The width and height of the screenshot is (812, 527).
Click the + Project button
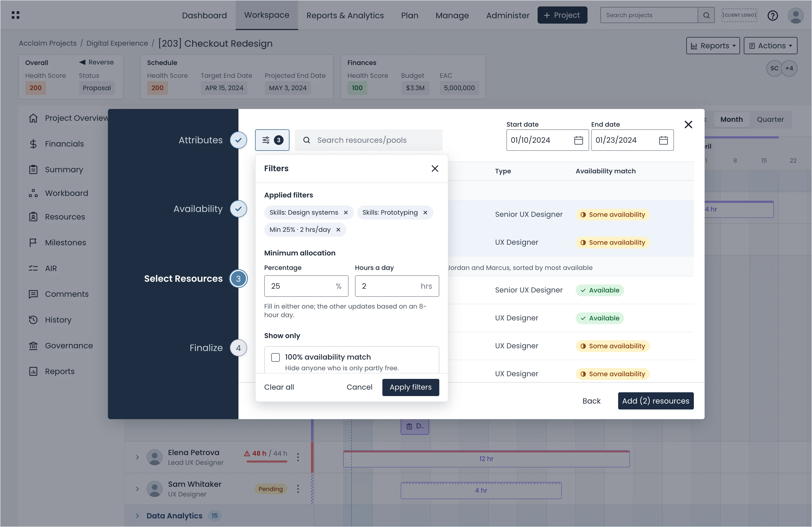point(562,15)
